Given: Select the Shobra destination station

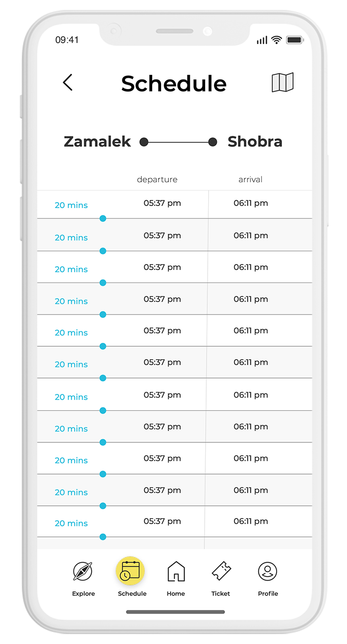Looking at the screenshot, I should point(255,142).
